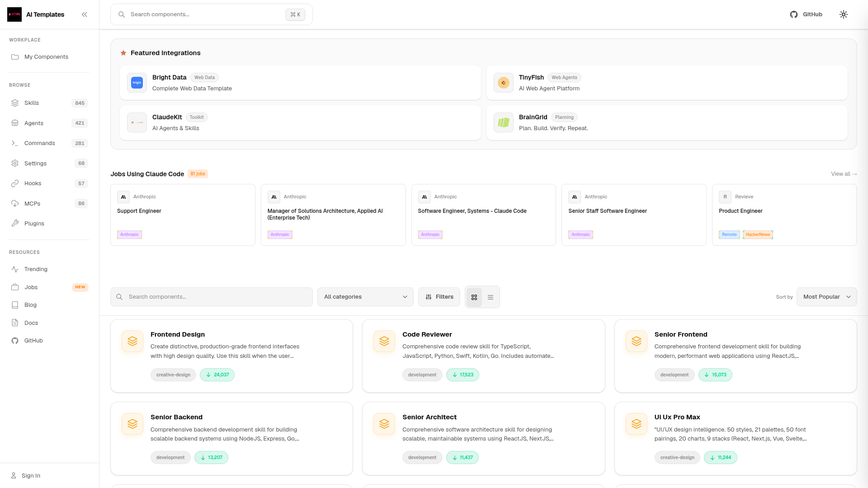Viewport: 868px width, 488px height.
Task: Click the Code Reviewer skill icon
Action: click(384, 341)
